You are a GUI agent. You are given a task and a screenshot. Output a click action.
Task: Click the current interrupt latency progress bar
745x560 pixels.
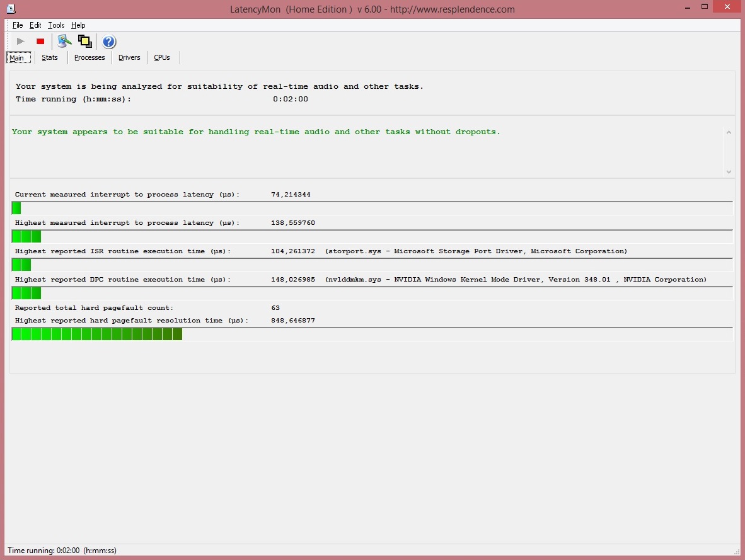tap(372, 208)
